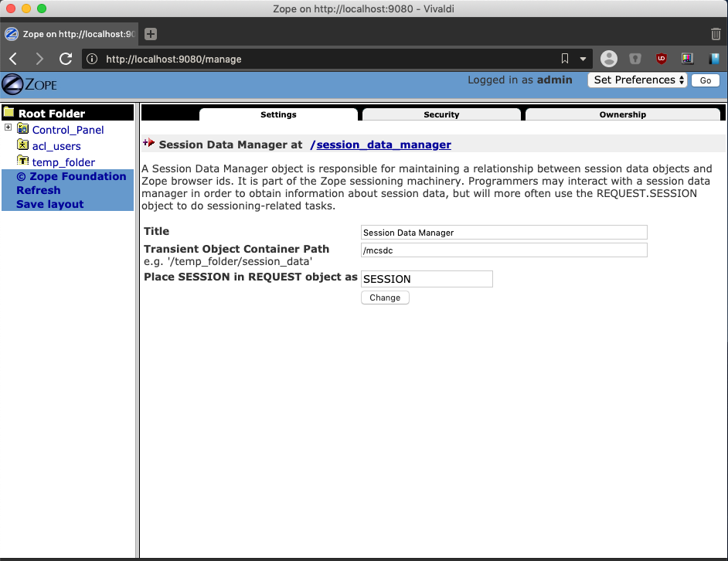Open the bookmark dropdown arrow in address bar
728x561 pixels.
point(583,59)
